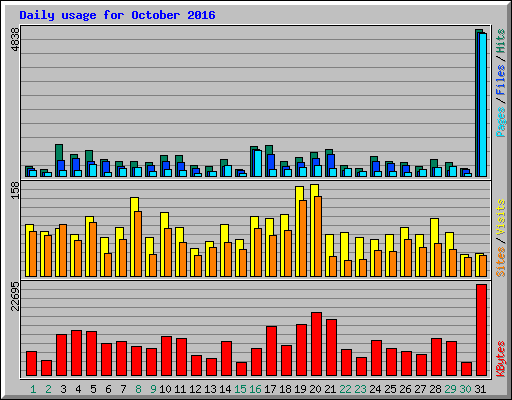The width and height of the screenshot is (512, 400).
Task: Click day 17 on the x-axis
Action: pyautogui.click(x=270, y=389)
